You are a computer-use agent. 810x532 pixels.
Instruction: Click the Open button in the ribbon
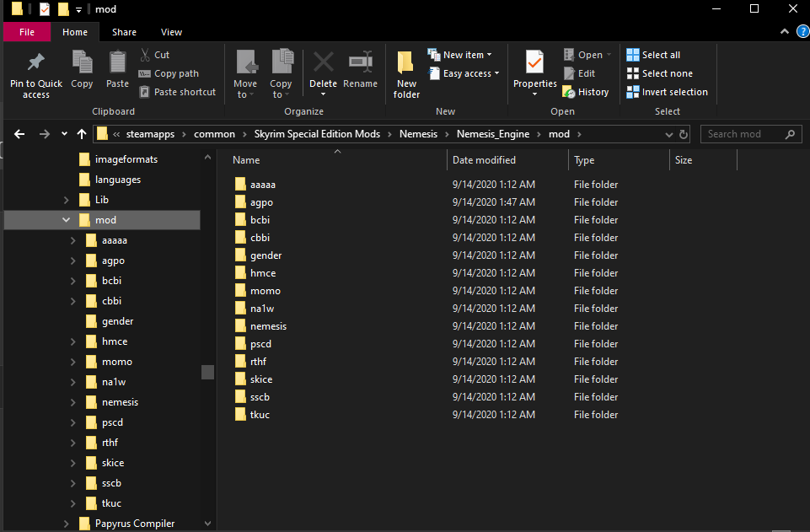pos(587,55)
